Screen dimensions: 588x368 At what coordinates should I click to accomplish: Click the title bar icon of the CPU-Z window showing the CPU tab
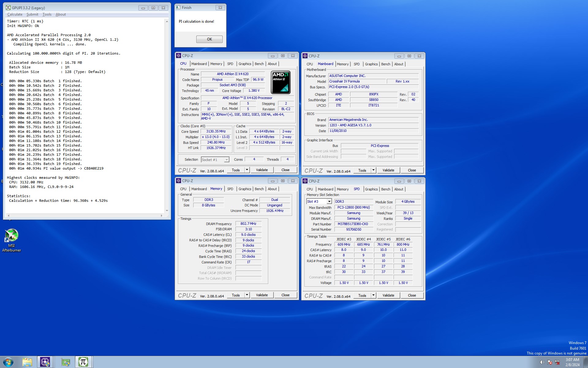[179, 56]
